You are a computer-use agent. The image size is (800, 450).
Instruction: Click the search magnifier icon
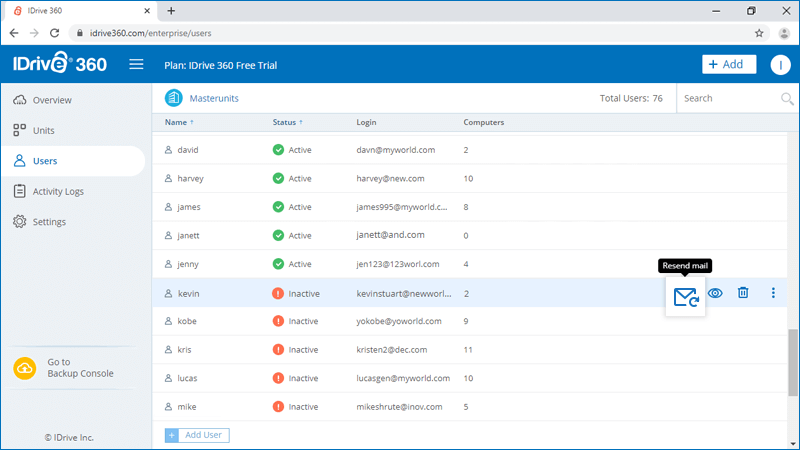pyautogui.click(x=787, y=98)
